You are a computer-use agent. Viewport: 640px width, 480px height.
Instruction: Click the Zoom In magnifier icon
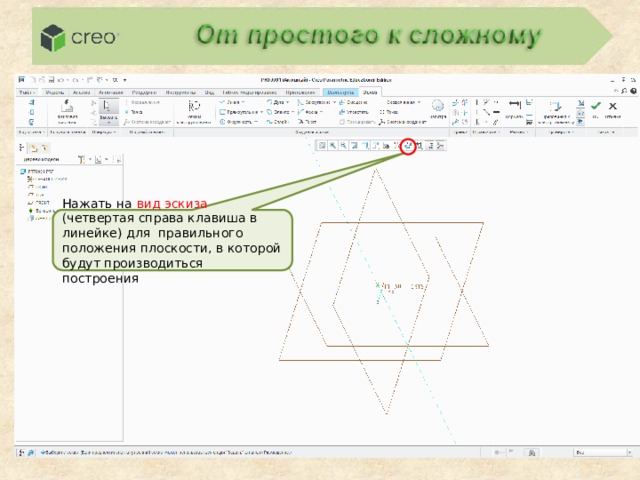tap(333, 145)
